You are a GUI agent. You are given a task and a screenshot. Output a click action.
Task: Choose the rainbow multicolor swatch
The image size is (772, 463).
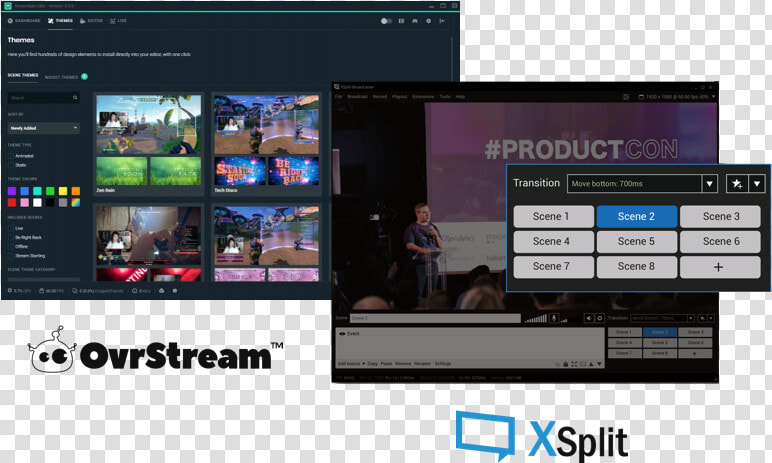click(75, 202)
